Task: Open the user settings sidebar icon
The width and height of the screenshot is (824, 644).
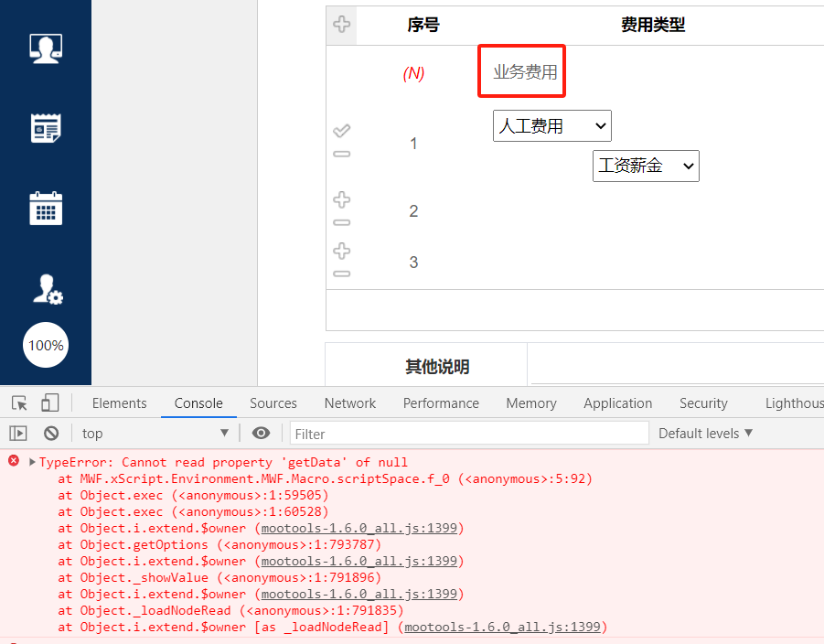Action: pos(48,289)
